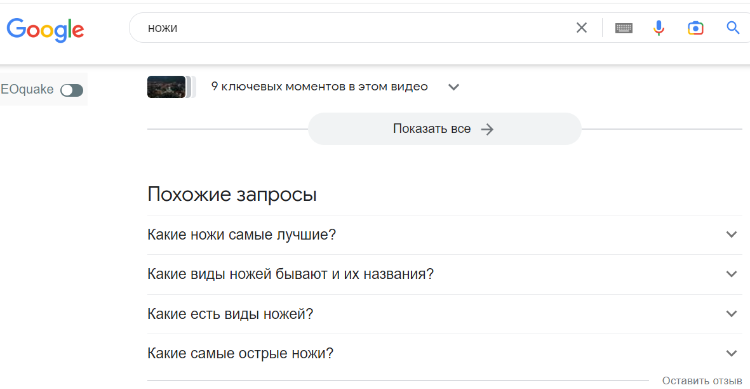
Task: Toggle the SEOquake switch
Action: (72, 90)
